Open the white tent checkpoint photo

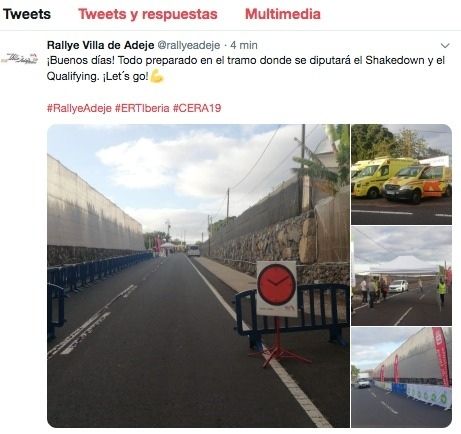(402, 276)
